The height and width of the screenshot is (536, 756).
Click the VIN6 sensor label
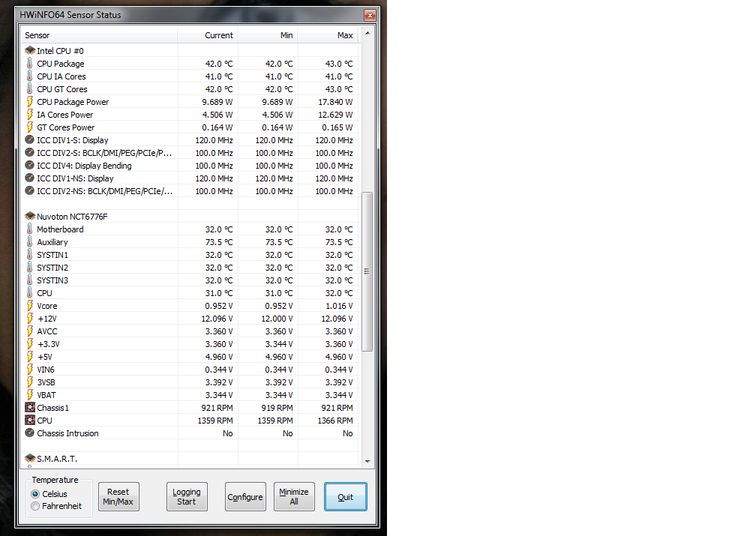pyautogui.click(x=46, y=370)
